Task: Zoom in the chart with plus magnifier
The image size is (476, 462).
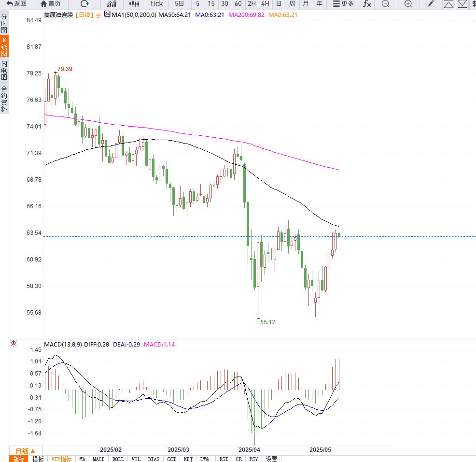Action: click(x=408, y=4)
